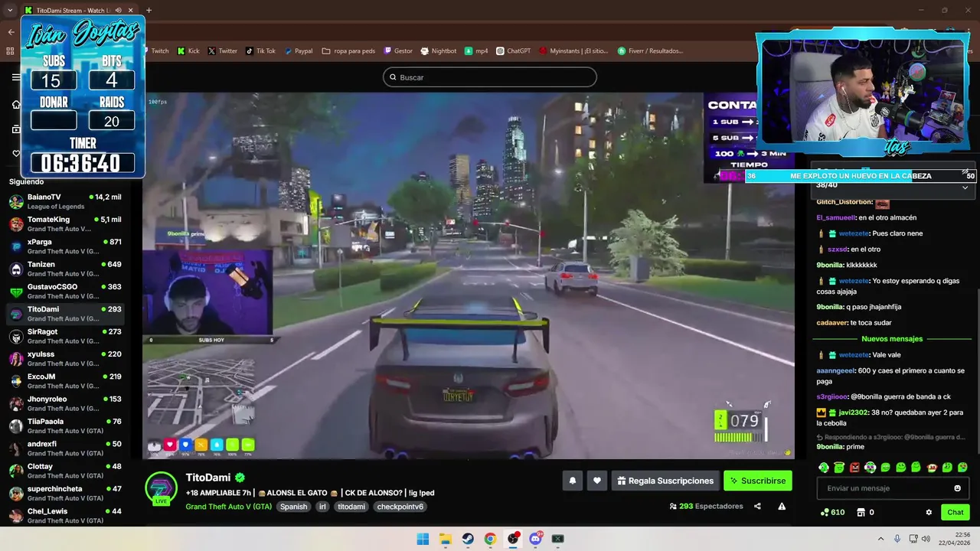Click the irl stream tag
The width and height of the screenshot is (980, 551).
[322, 507]
